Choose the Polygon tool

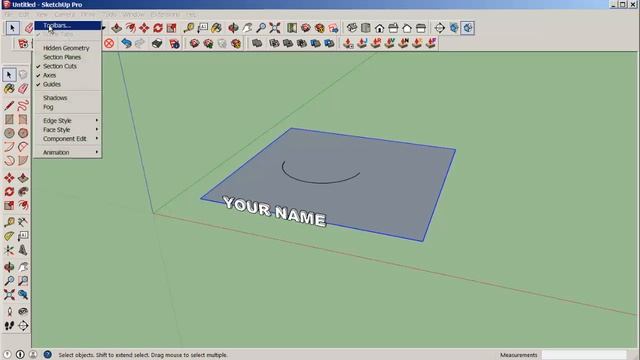(x=23, y=133)
